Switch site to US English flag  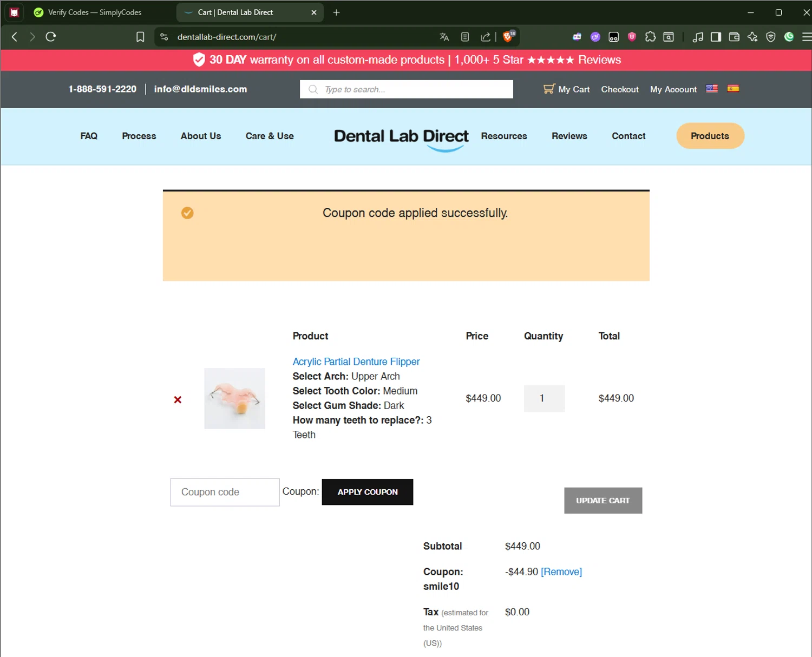[712, 89]
